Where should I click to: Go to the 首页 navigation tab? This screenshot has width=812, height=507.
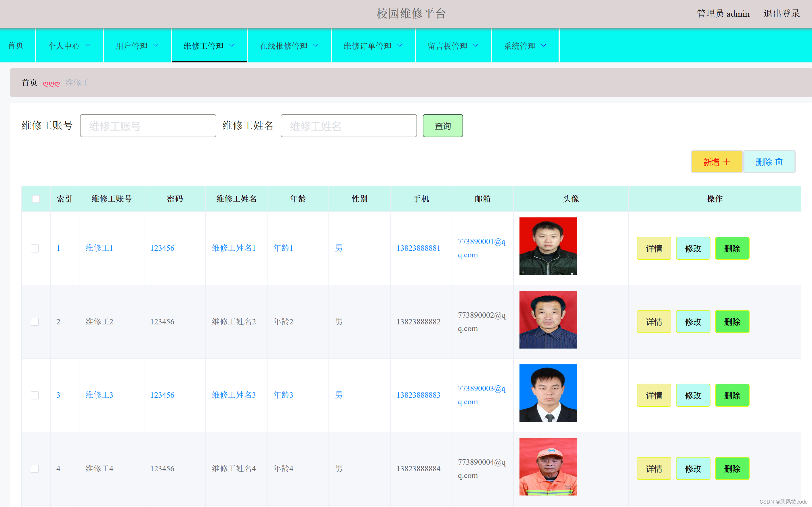pos(16,45)
